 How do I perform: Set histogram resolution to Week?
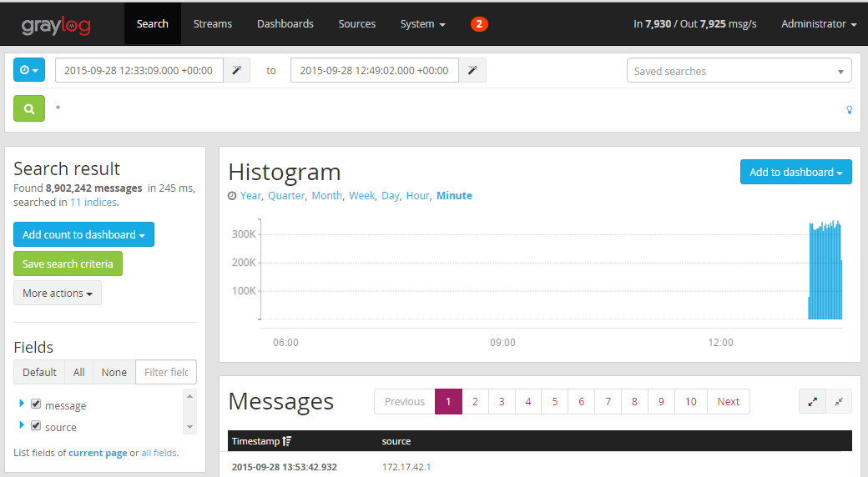362,196
